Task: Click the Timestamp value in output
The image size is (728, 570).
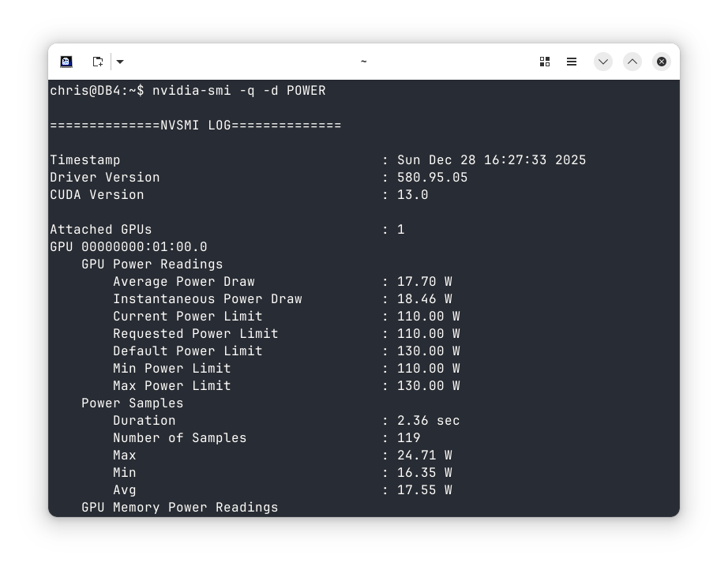Action: [491, 160]
